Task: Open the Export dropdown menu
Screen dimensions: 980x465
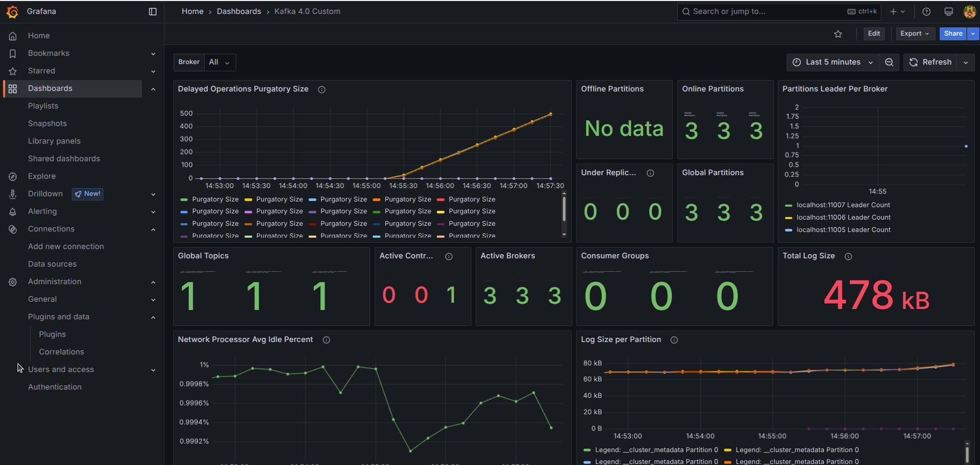Action: click(x=915, y=34)
